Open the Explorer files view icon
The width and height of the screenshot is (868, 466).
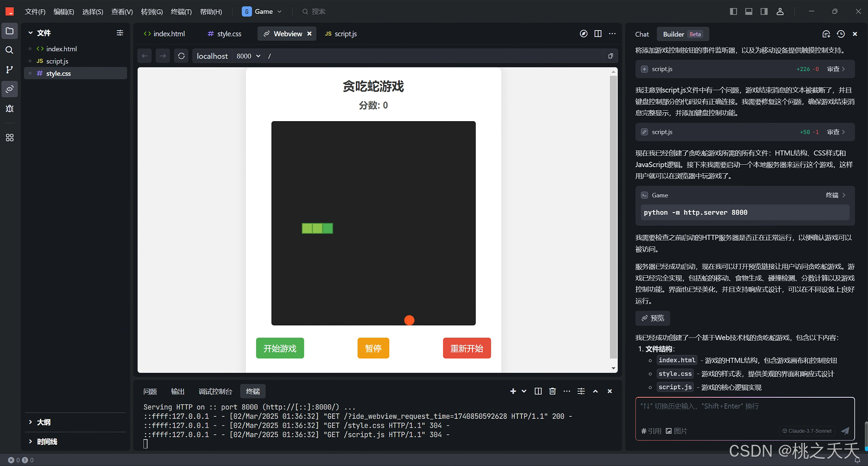pos(9,31)
